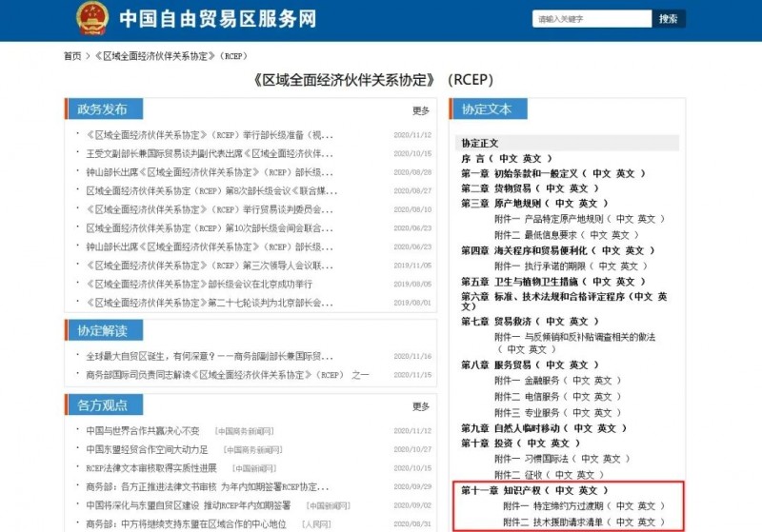Open the RCEP breadcrumb link
Viewport: 762px width, 532px height.
click(x=171, y=56)
